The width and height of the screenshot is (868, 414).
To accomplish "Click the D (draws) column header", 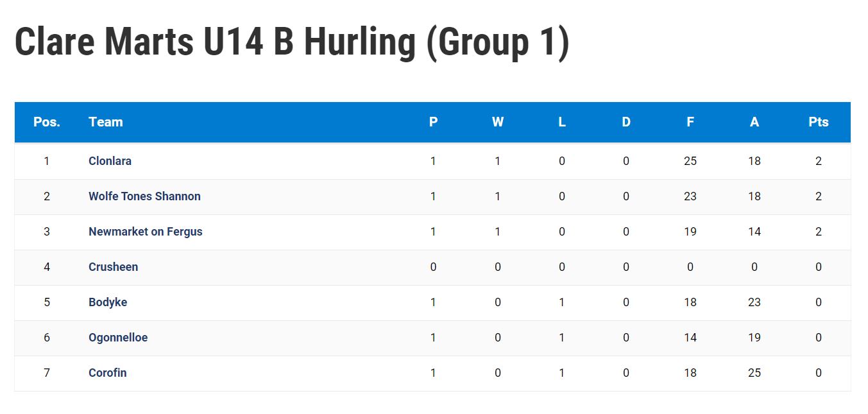I will tap(626, 122).
